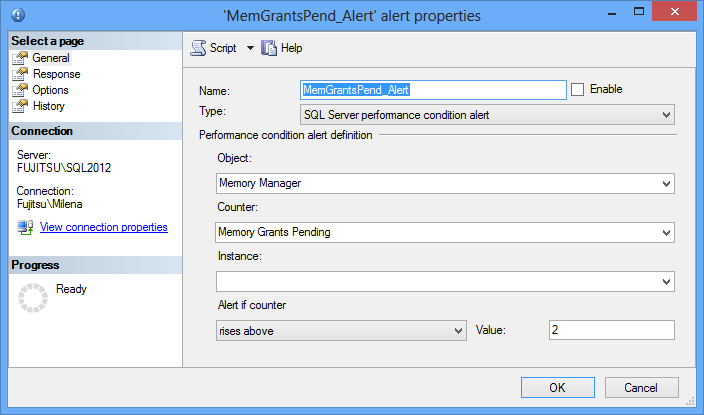Click the Script toolbar icon
704x415 pixels.
pyautogui.click(x=198, y=48)
